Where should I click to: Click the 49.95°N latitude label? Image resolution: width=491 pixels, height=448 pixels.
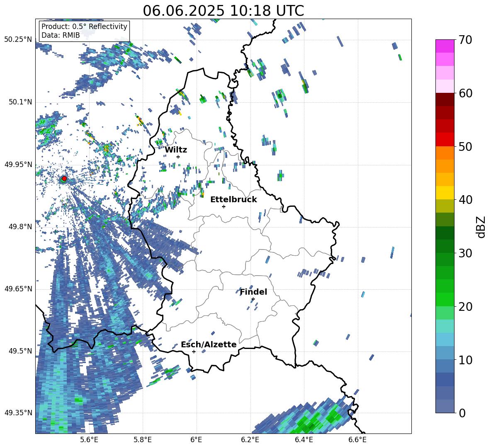18,165
